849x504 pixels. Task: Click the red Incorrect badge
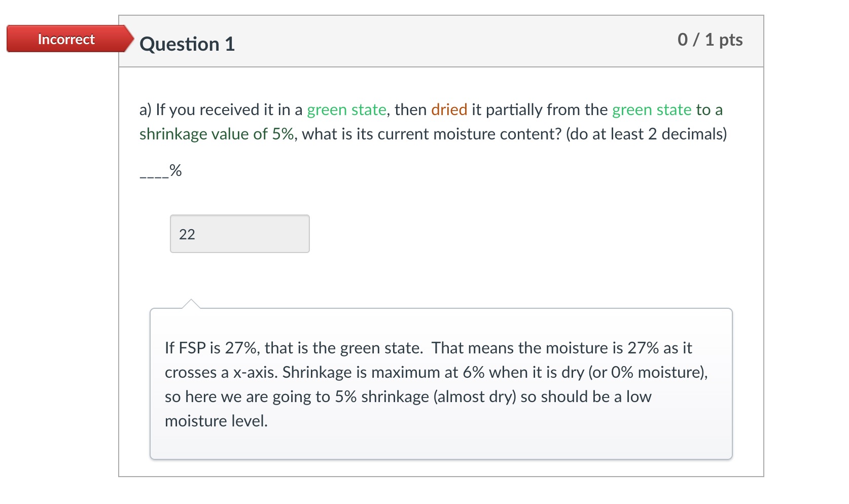(x=66, y=39)
